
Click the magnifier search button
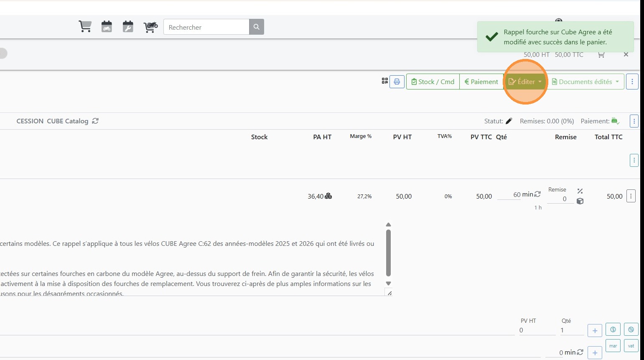(x=257, y=27)
